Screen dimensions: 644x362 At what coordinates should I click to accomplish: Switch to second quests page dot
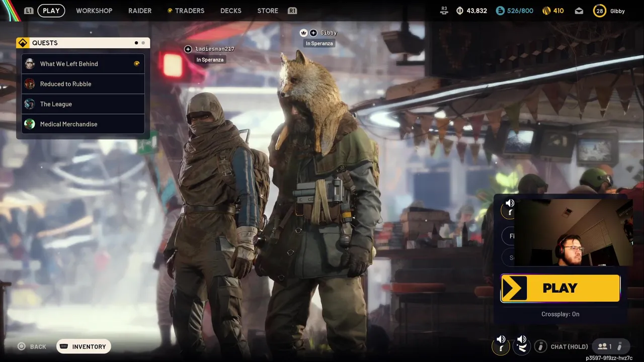pos(143,43)
